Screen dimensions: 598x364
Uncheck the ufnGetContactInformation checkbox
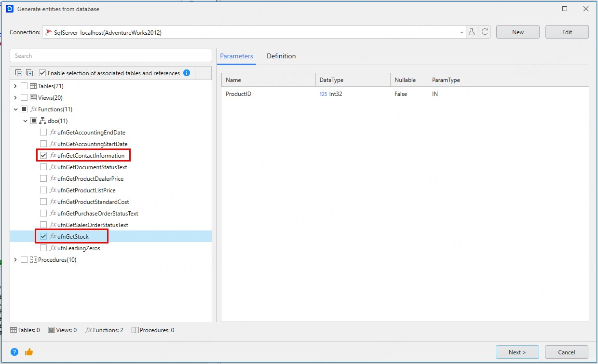[x=43, y=156]
